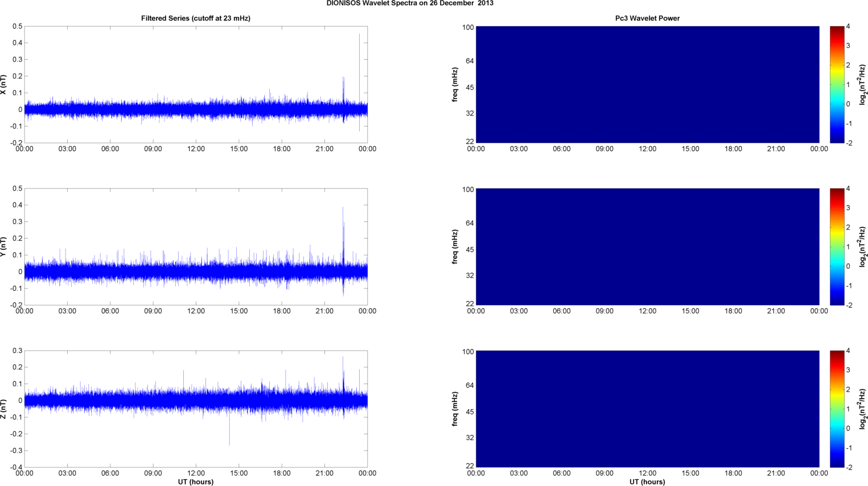Open the Y component filtered series plot

[x=196, y=247]
